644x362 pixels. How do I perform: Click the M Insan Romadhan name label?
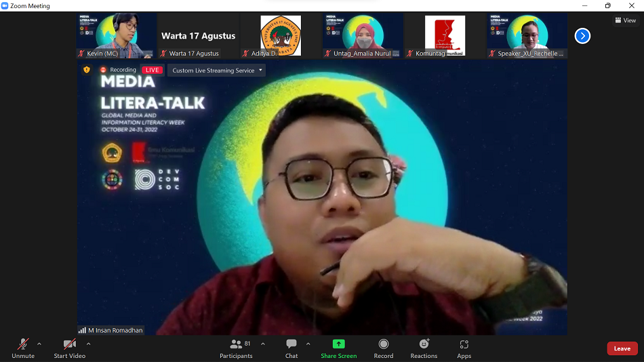pos(115,330)
